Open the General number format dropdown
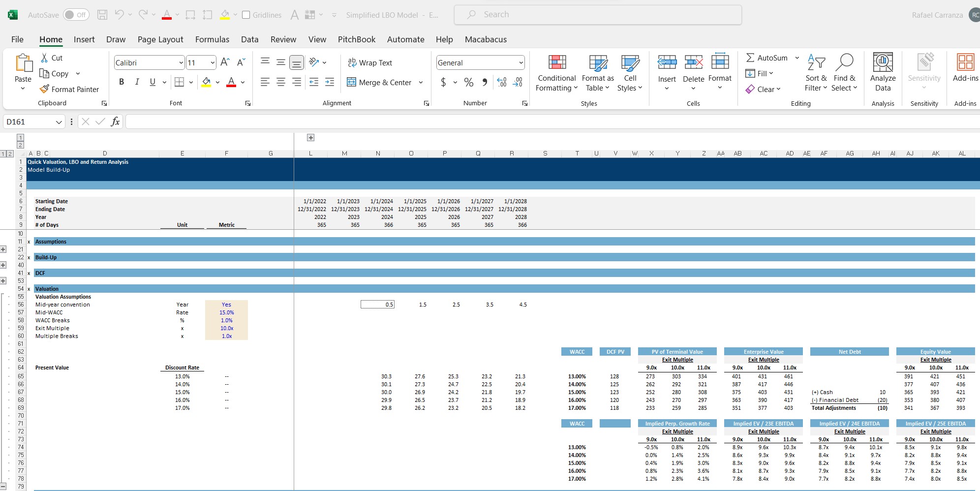 pyautogui.click(x=520, y=62)
